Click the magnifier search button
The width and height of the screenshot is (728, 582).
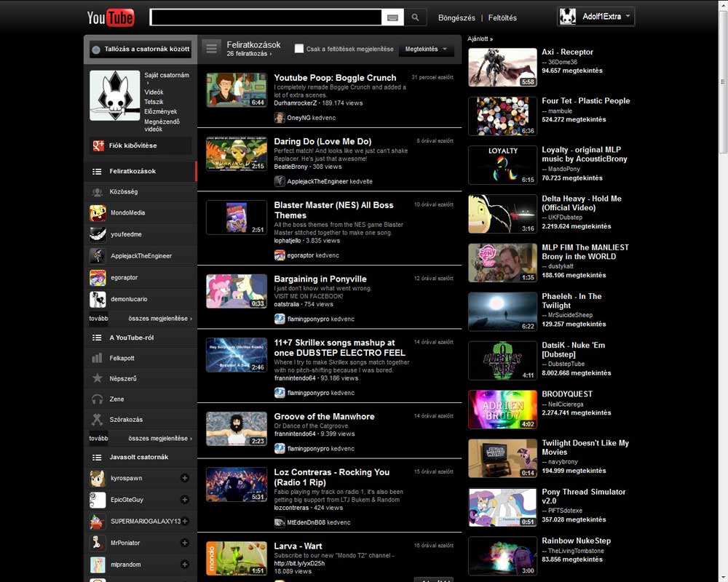pos(415,17)
